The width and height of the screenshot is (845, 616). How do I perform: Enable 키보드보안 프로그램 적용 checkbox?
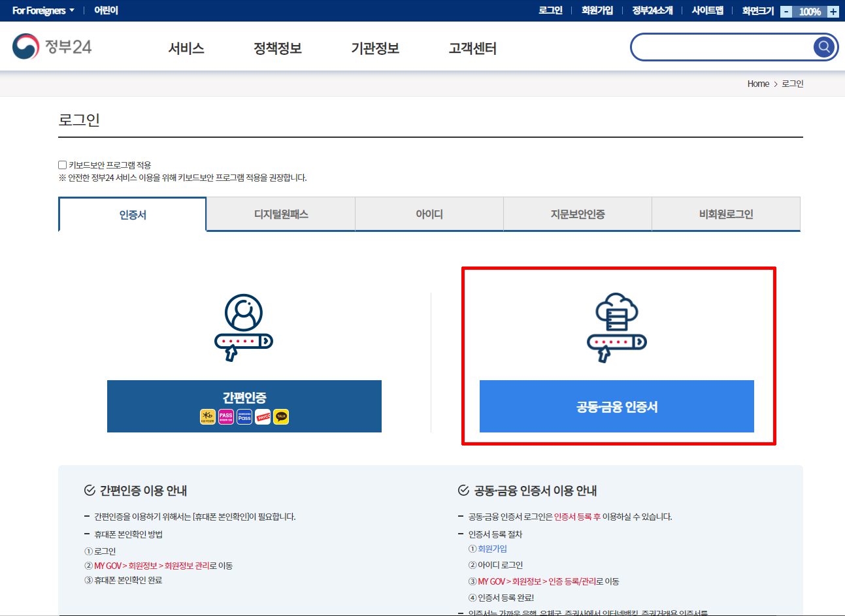63,165
